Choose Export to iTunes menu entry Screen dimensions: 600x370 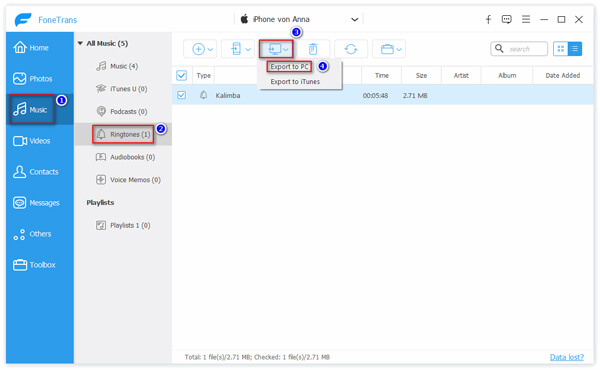pyautogui.click(x=295, y=81)
